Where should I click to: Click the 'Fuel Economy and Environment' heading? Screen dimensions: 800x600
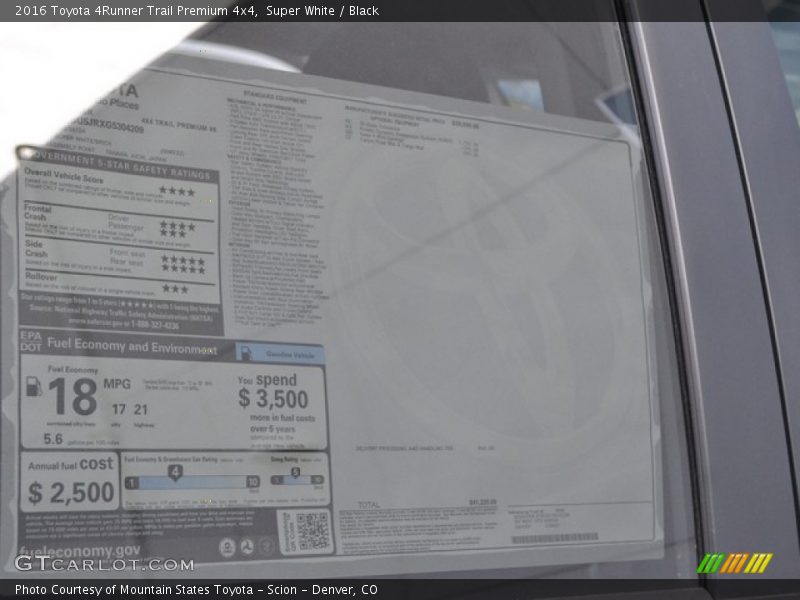pos(132,346)
